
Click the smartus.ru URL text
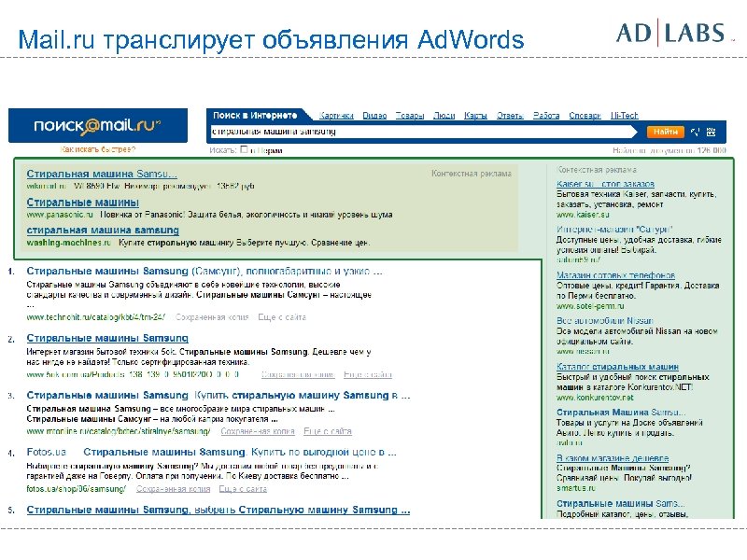click(x=576, y=488)
